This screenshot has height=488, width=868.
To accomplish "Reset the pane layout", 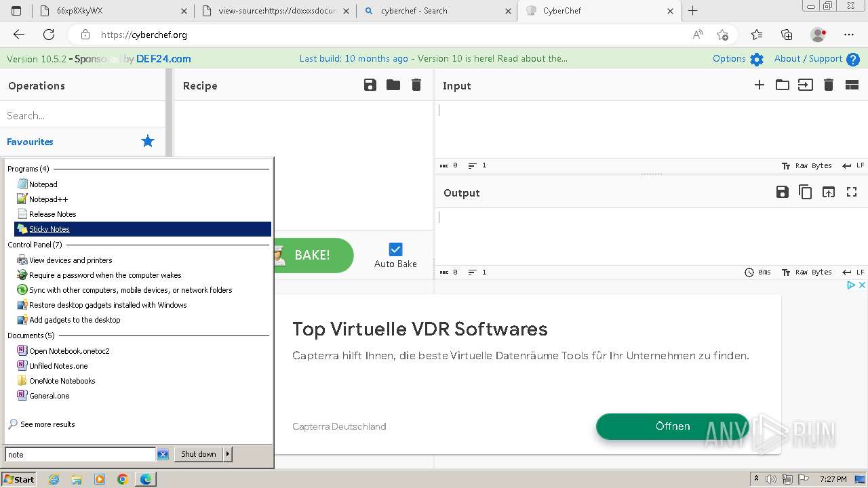I will (852, 85).
